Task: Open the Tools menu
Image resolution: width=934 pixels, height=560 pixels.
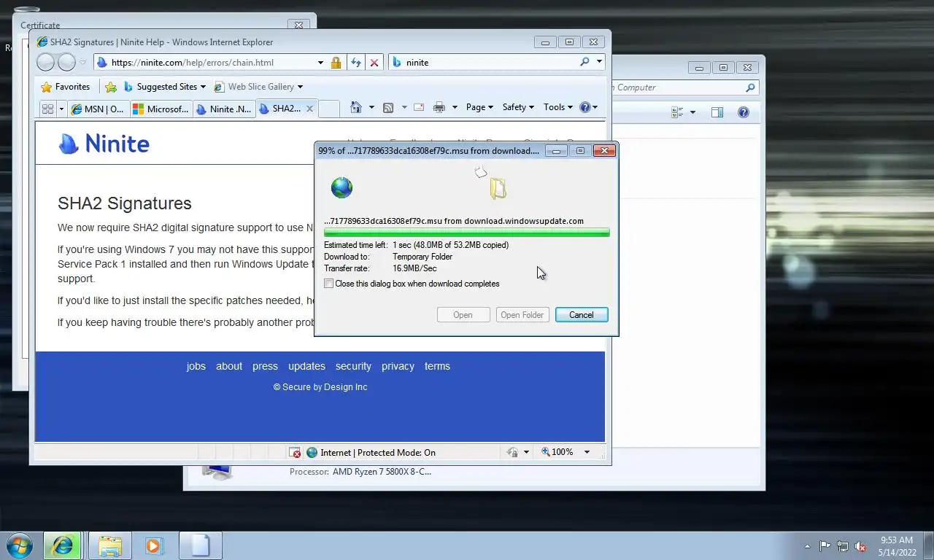Action: click(x=558, y=107)
